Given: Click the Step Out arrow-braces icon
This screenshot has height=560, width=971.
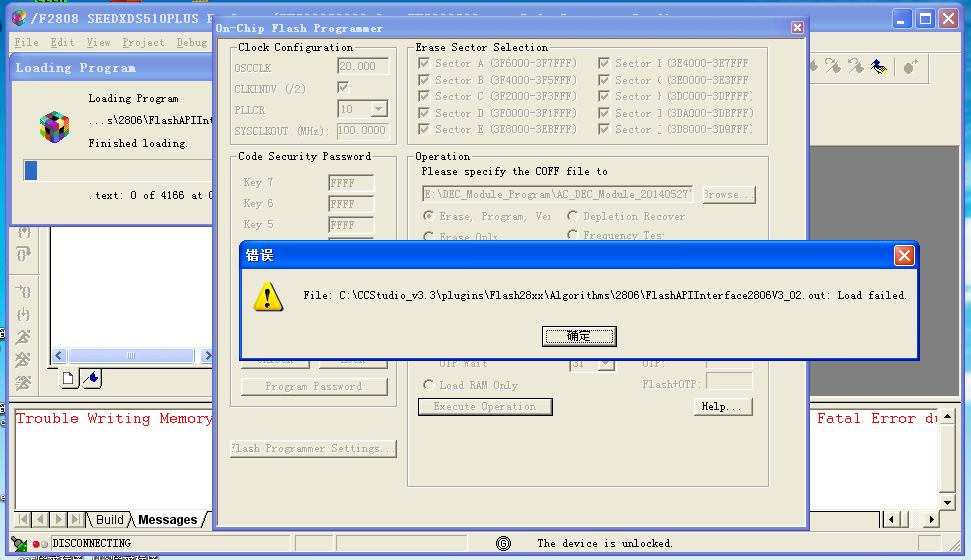Looking at the screenshot, I should pyautogui.click(x=24, y=291).
